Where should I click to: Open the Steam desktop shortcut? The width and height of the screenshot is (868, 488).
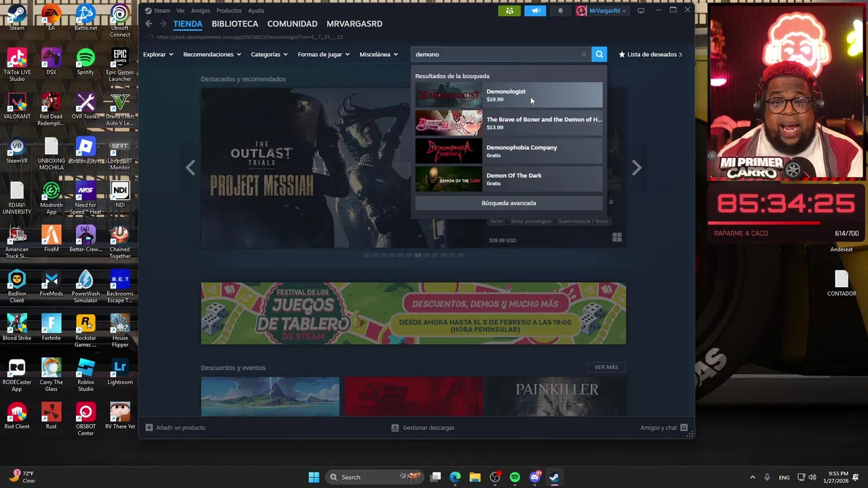coord(17,18)
